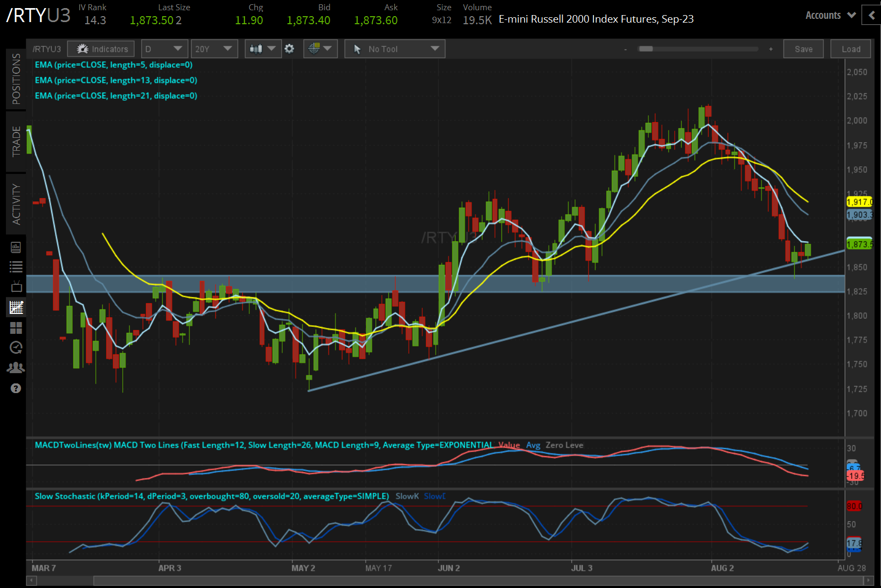Click the Load chart button
This screenshot has height=588, width=881.
tap(850, 48)
